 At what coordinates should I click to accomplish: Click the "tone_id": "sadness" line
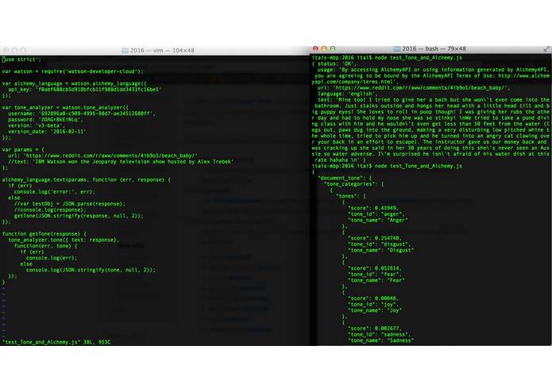point(380,334)
